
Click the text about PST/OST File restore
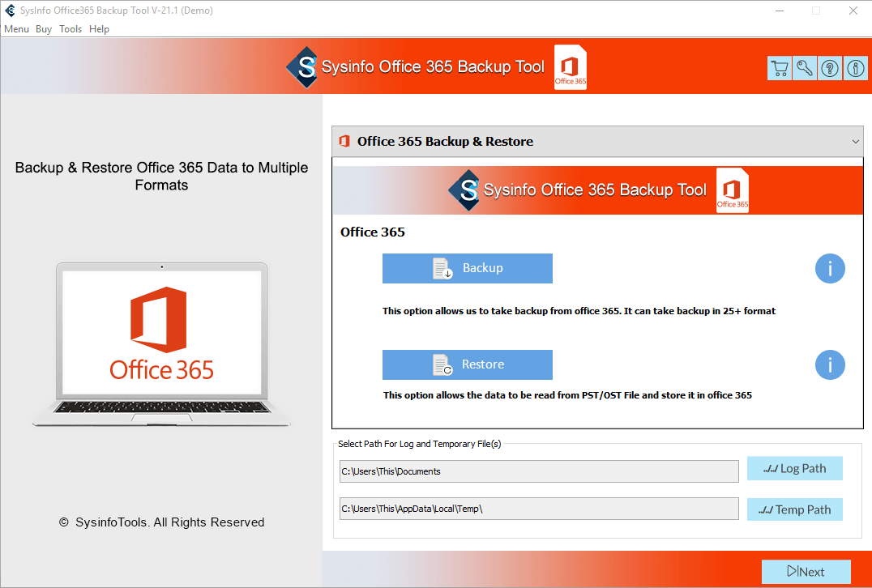pyautogui.click(x=567, y=396)
